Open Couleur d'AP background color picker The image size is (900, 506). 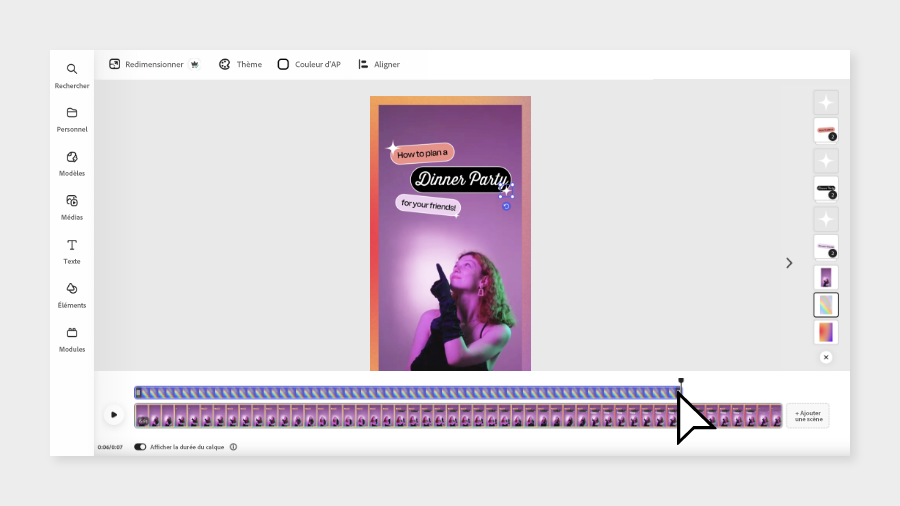[x=309, y=64]
